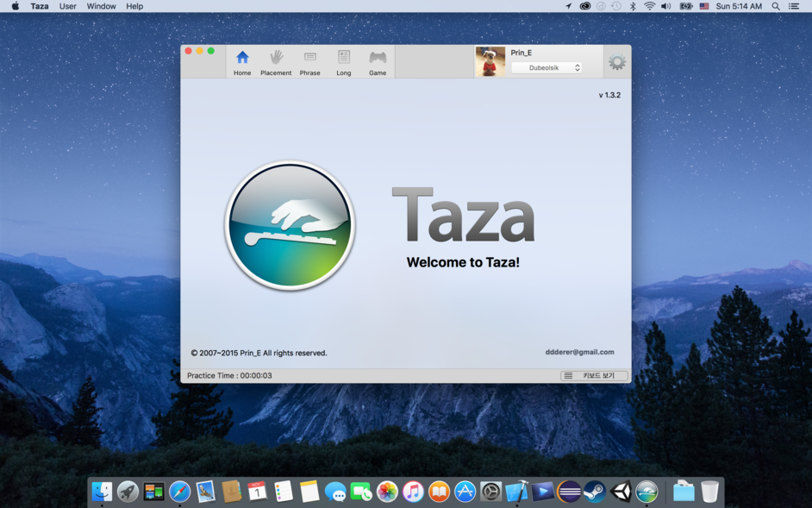Launch Safari from the Dock
The image size is (812, 508).
click(x=179, y=491)
